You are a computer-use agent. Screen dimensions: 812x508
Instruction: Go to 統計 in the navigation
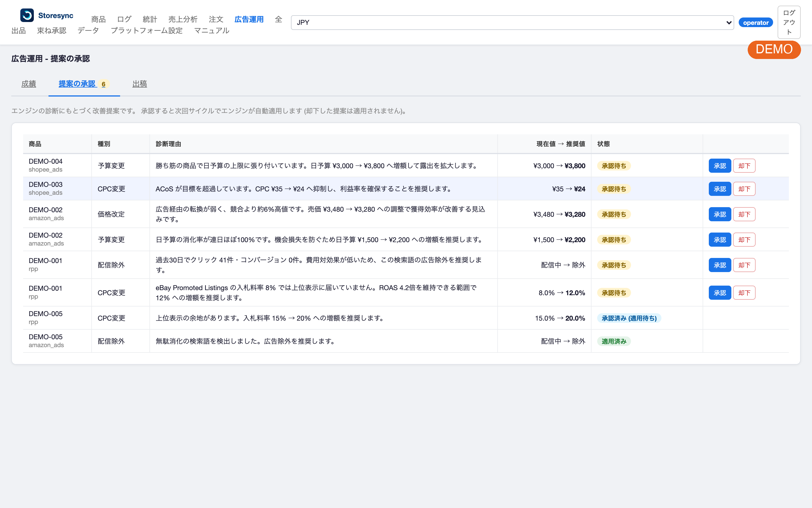click(x=150, y=19)
